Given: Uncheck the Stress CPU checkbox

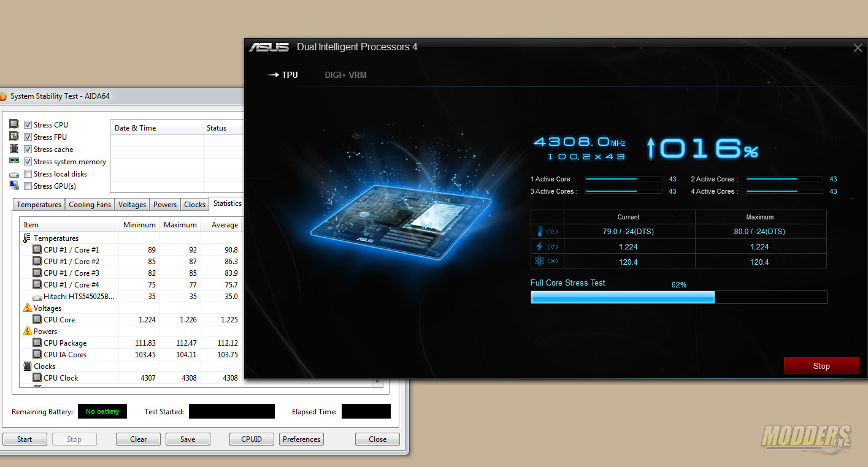Looking at the screenshot, I should (28, 124).
